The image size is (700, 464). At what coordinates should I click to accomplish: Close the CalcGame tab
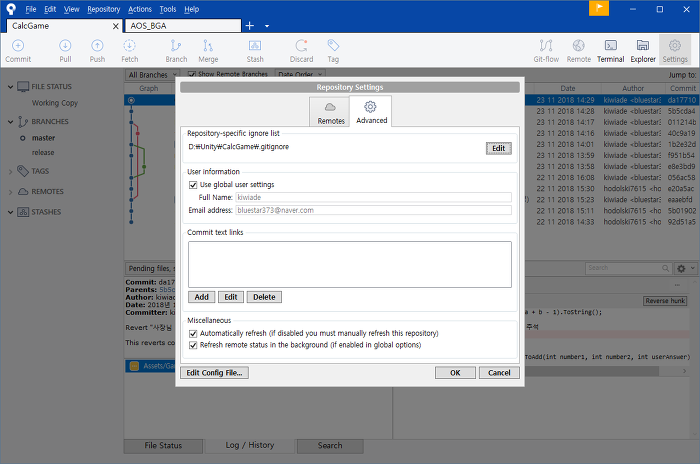115,26
